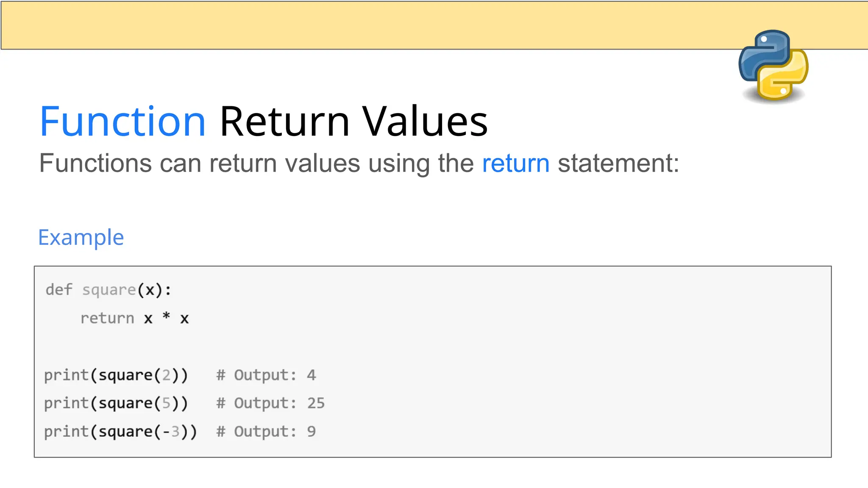
Task: Click the empty line in the code box
Action: click(x=254, y=347)
